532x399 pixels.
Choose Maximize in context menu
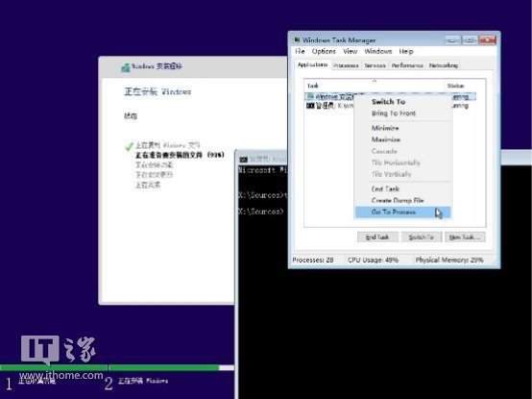[x=402, y=139]
